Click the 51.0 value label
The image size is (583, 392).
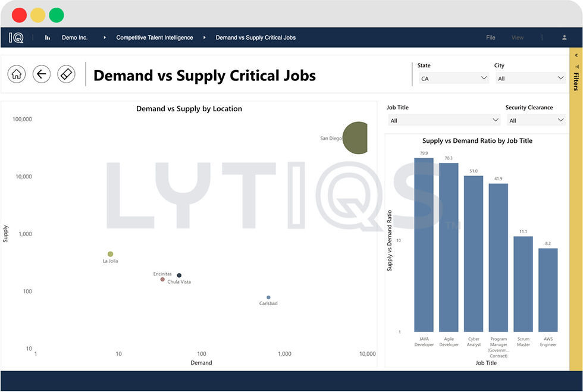[x=474, y=171]
